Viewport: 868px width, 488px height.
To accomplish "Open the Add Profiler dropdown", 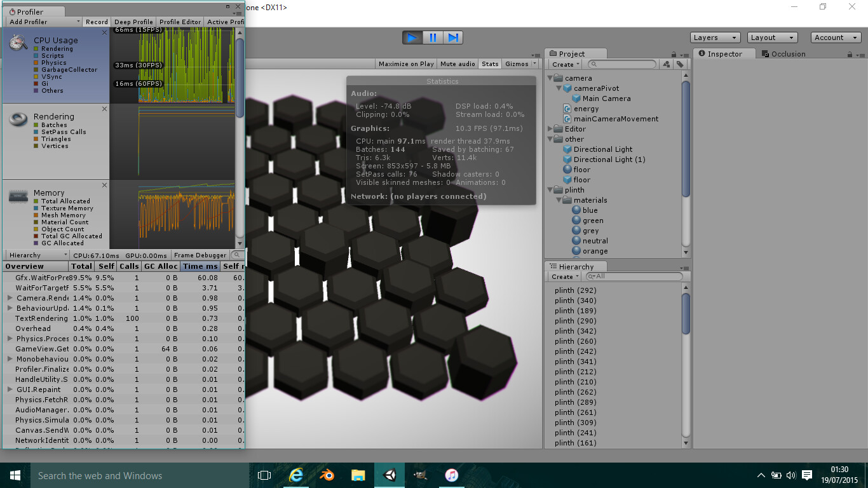I will click(x=44, y=22).
